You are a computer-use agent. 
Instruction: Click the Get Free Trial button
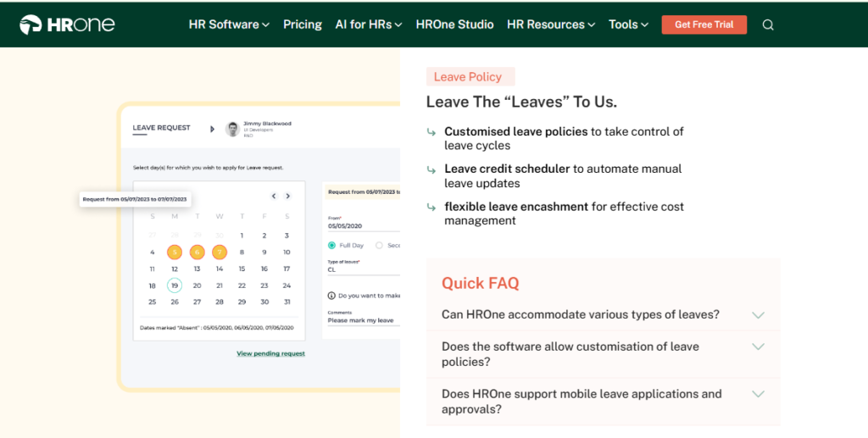(x=704, y=25)
